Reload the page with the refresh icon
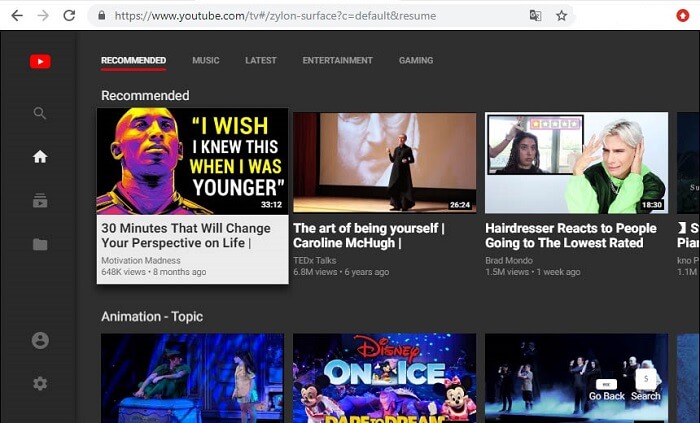Viewport: 700px width, 423px height. coord(69,16)
